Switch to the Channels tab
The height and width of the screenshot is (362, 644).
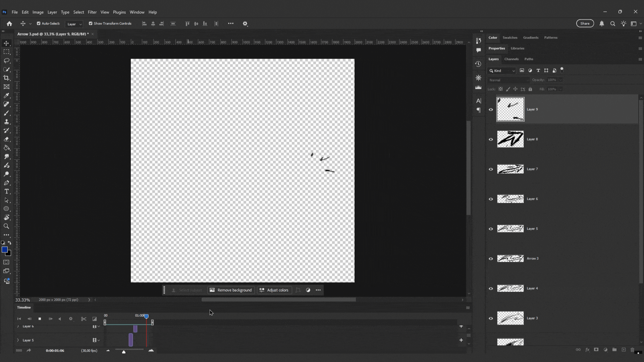(511, 59)
